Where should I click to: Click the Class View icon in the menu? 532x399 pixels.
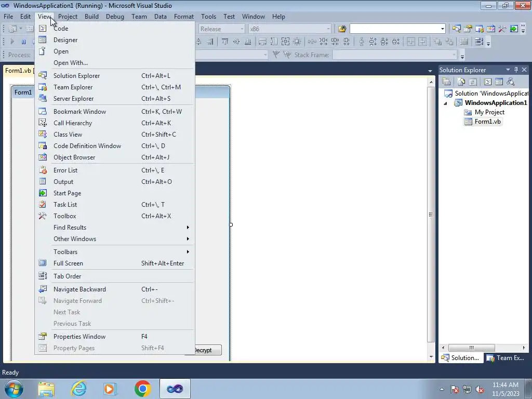(x=43, y=135)
